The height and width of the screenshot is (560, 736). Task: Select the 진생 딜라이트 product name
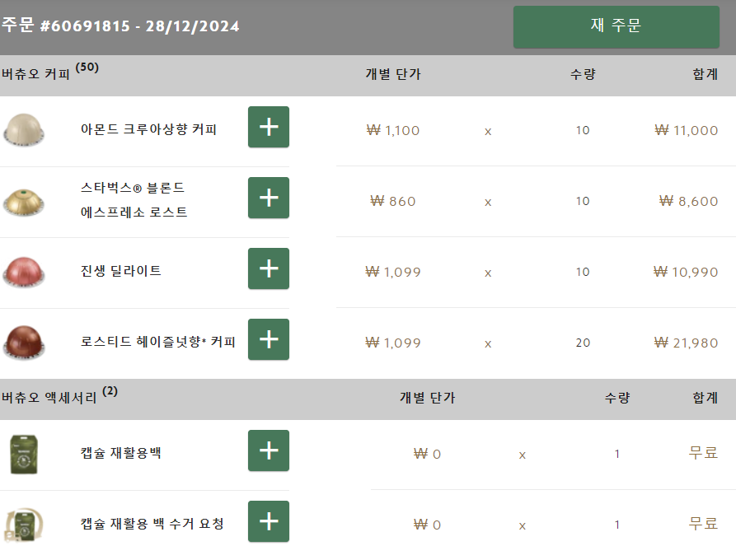(121, 271)
